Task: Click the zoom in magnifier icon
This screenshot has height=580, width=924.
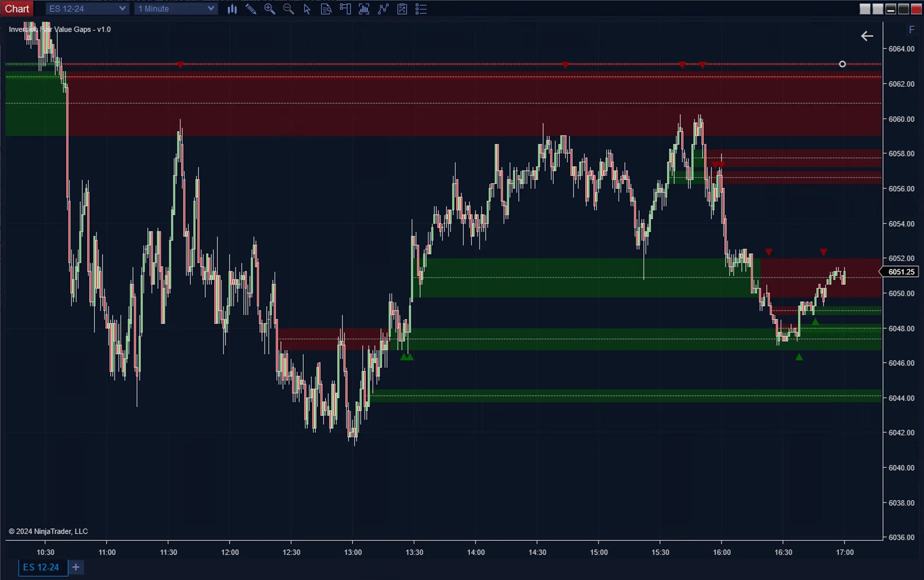Action: pos(269,9)
